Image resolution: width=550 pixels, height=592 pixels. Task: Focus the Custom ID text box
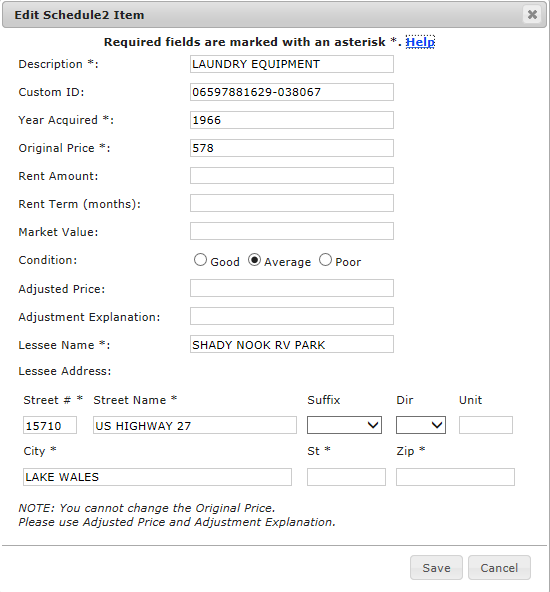click(292, 92)
